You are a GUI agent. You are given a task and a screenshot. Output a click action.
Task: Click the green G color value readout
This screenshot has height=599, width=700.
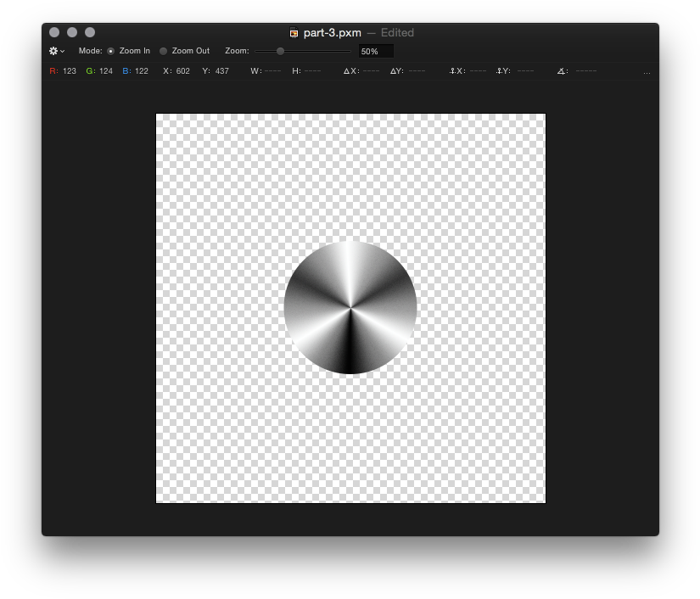[x=99, y=71]
